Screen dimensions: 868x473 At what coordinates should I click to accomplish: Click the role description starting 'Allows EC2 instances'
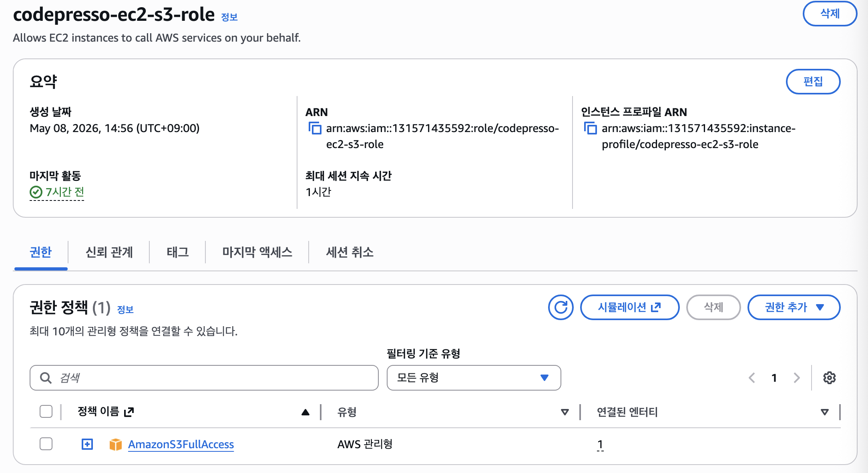[157, 38]
